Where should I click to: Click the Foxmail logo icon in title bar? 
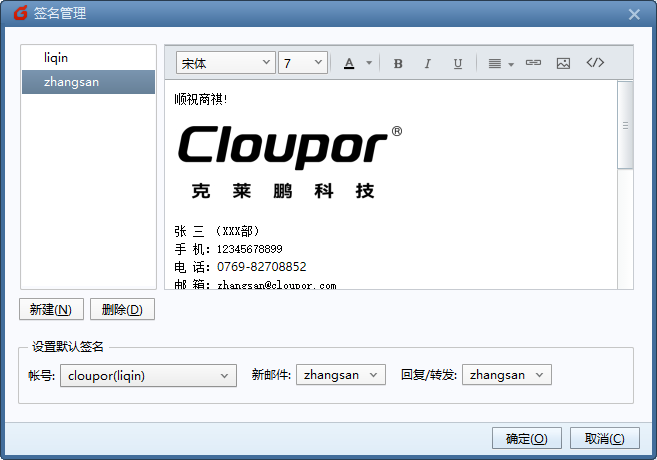coord(20,13)
